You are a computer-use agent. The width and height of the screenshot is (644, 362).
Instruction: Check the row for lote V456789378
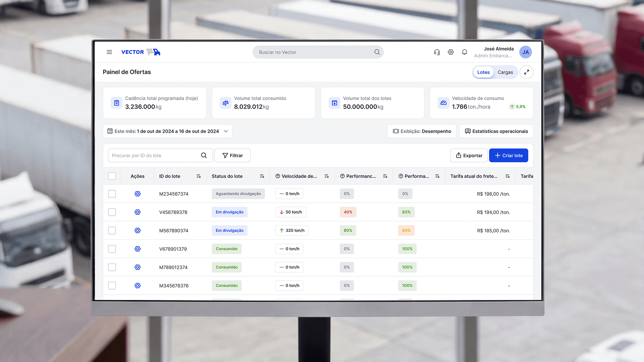pyautogui.click(x=112, y=212)
